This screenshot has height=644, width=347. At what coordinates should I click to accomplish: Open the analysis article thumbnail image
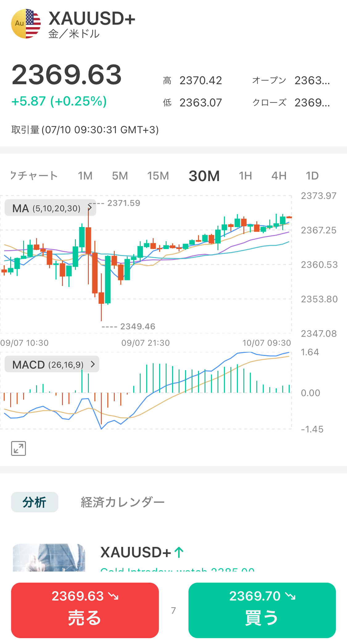49,558
